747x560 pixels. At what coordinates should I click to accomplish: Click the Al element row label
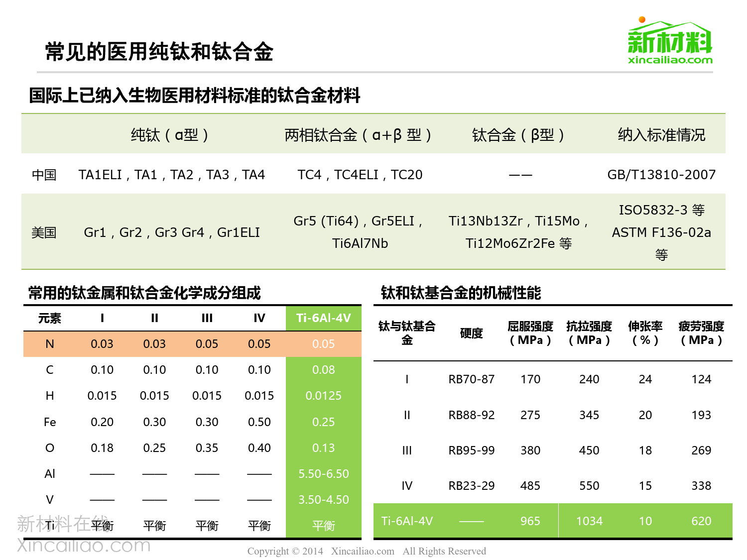(50, 474)
